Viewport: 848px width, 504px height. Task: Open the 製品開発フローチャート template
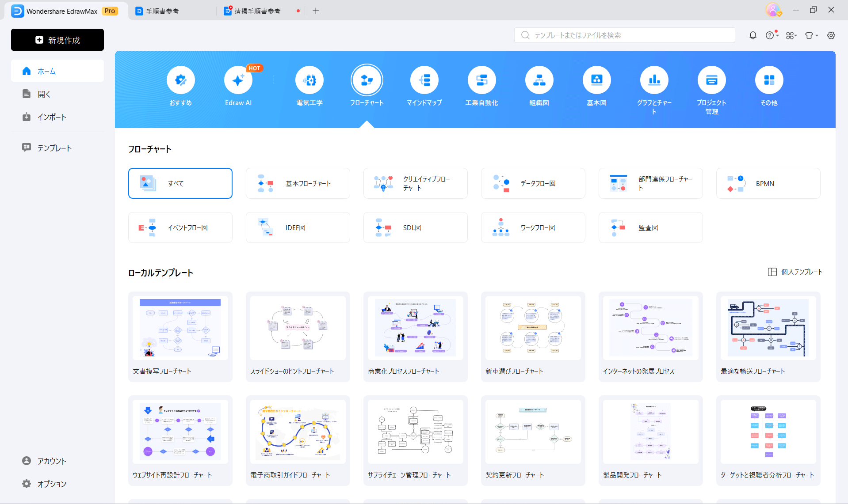pyautogui.click(x=651, y=440)
